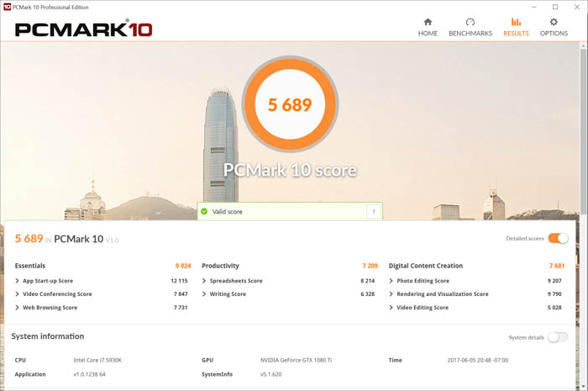Maximize the PCMark 10 window
This screenshot has height=391, width=588.
coord(555,7)
